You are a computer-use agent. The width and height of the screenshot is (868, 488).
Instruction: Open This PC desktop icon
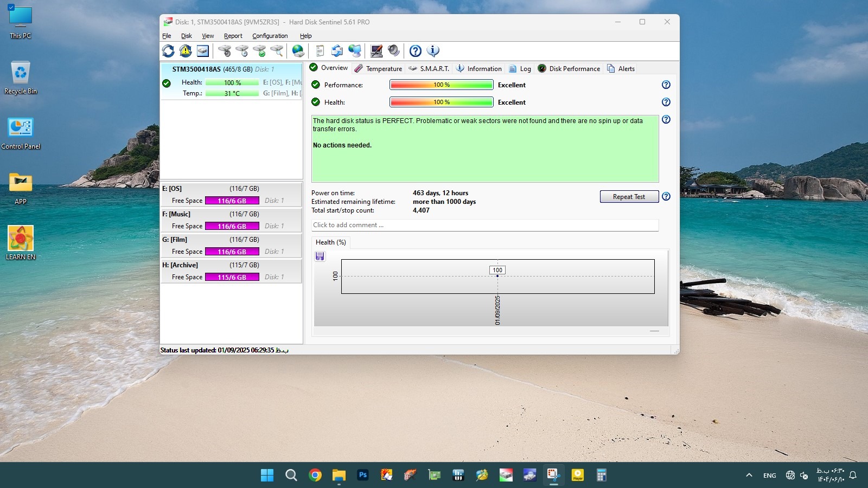21,22
